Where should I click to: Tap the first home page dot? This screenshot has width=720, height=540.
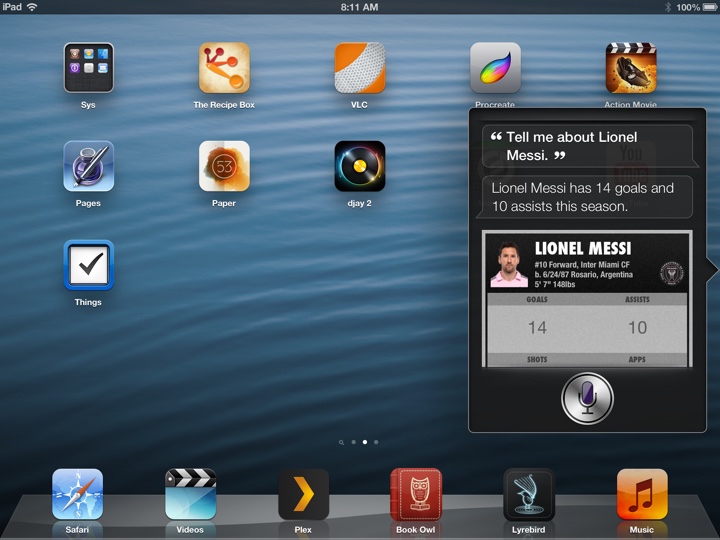click(x=354, y=442)
